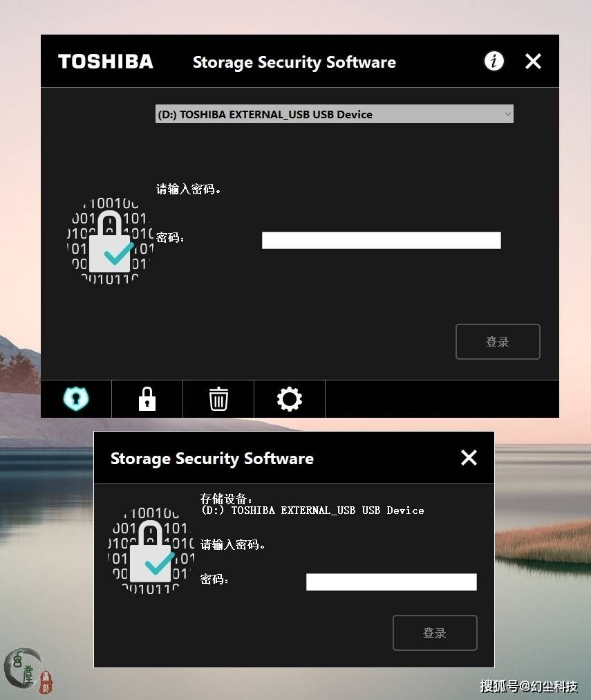The image size is (591, 700).
Task: Click the 存储设备 device label in dialog
Action: point(227,498)
